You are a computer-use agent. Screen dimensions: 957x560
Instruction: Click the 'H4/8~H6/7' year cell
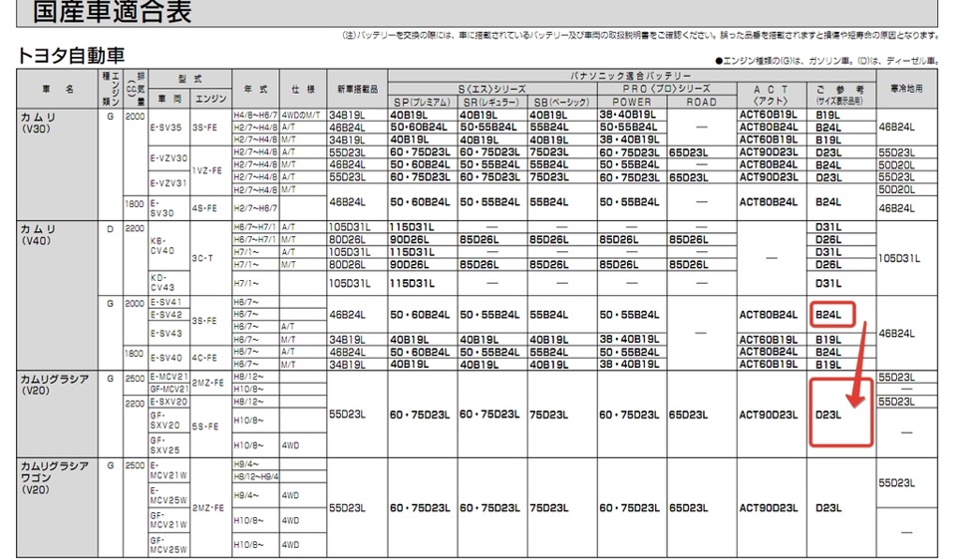[255, 115]
